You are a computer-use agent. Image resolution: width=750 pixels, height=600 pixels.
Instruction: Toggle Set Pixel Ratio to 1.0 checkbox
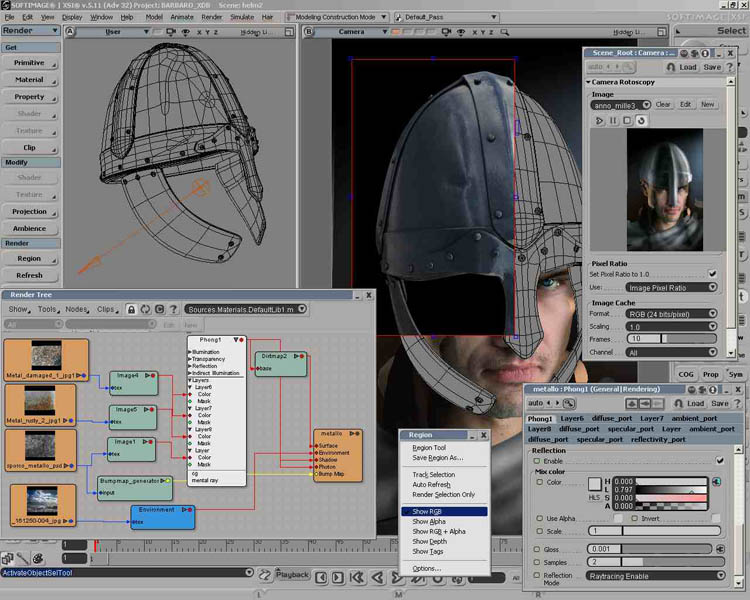[x=712, y=273]
